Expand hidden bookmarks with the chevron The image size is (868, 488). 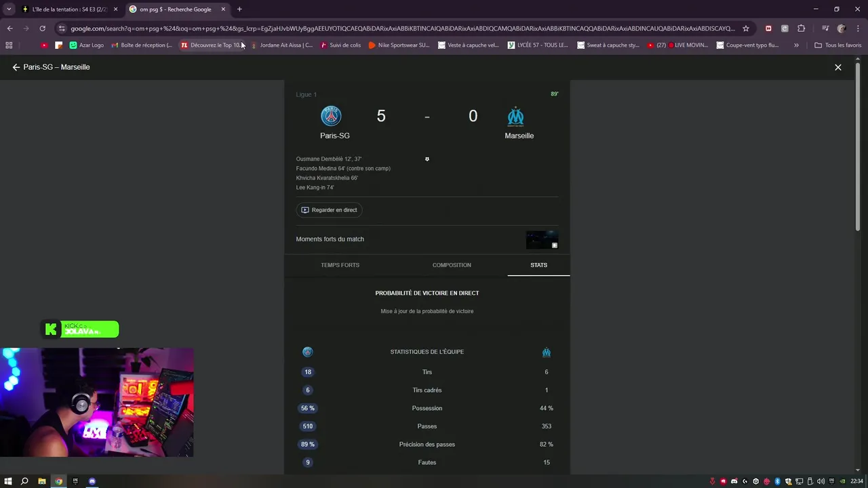pyautogui.click(x=796, y=45)
